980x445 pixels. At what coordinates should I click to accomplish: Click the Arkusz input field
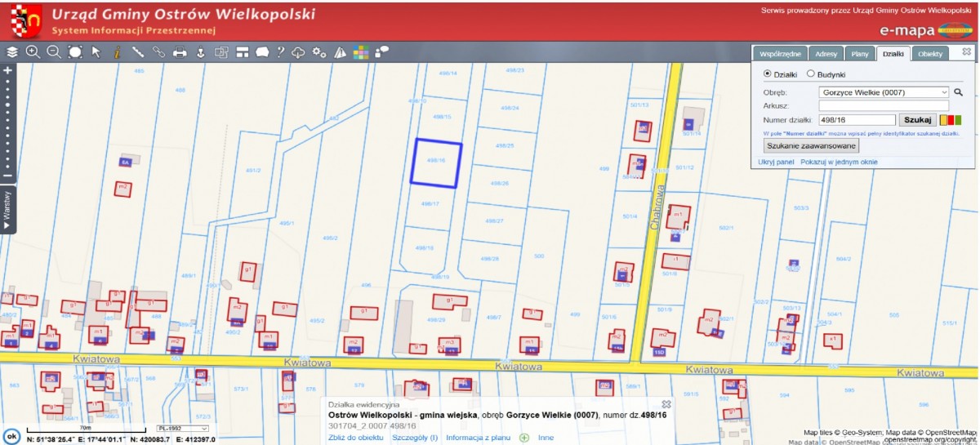coord(884,105)
